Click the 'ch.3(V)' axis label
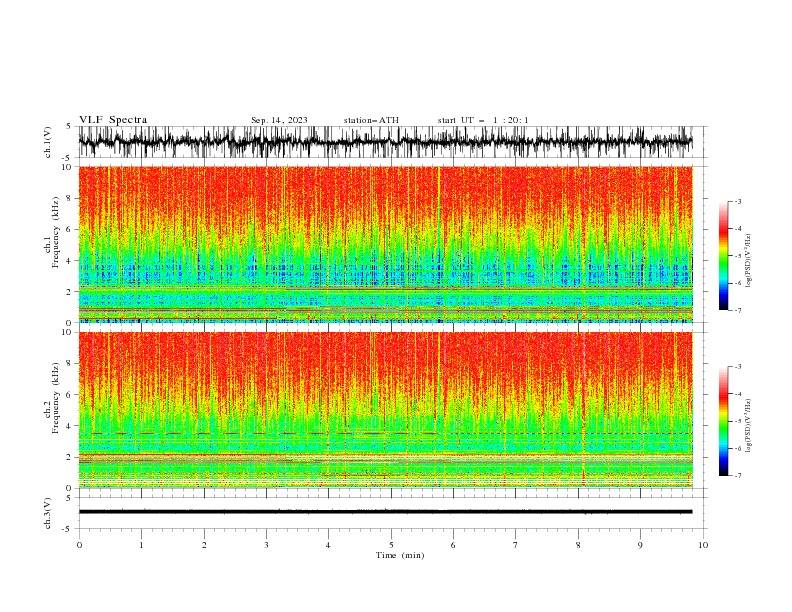 coord(48,513)
